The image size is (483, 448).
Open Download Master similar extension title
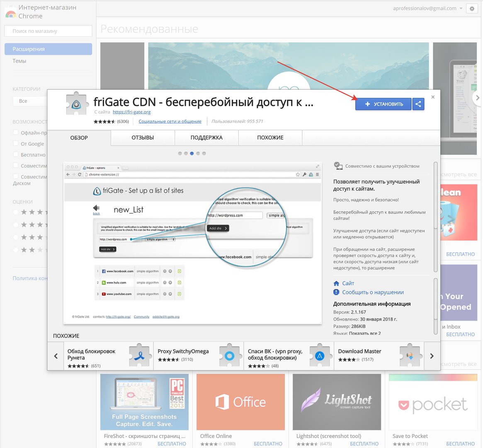(x=359, y=351)
